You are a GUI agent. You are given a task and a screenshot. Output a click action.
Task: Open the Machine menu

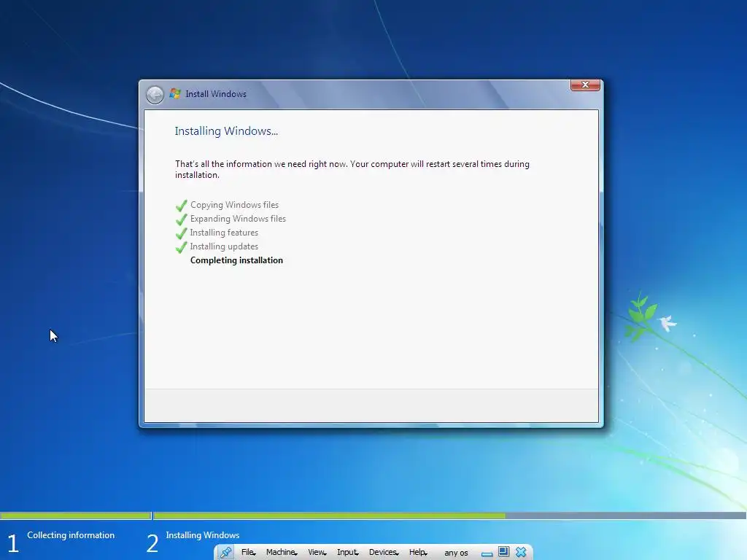point(282,553)
